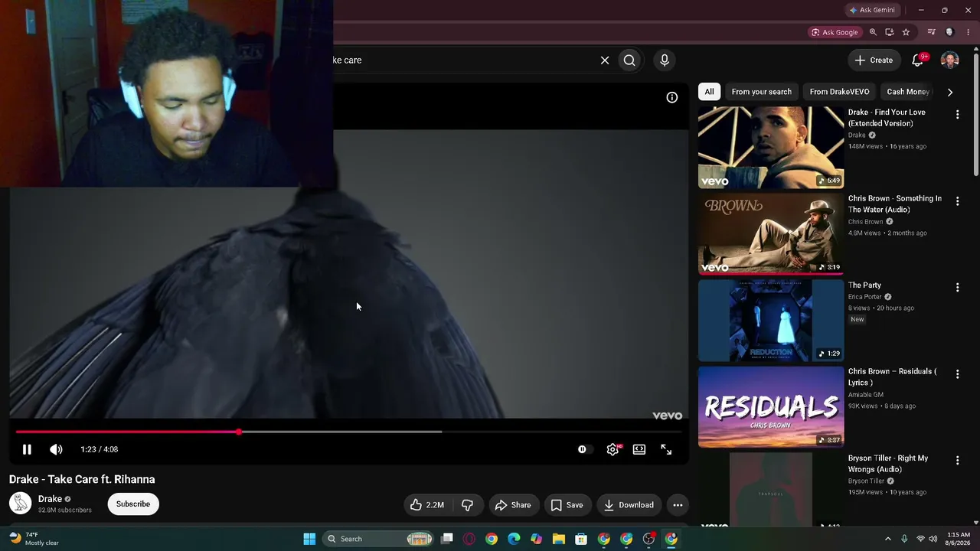Save video to a playlist
Image resolution: width=980 pixels, height=551 pixels.
(x=567, y=505)
